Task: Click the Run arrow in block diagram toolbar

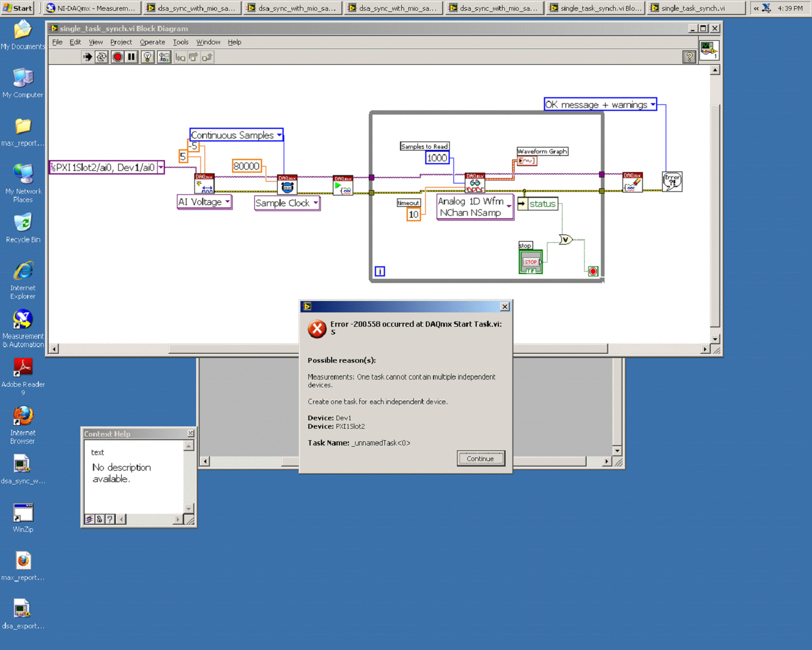Action: (x=88, y=57)
